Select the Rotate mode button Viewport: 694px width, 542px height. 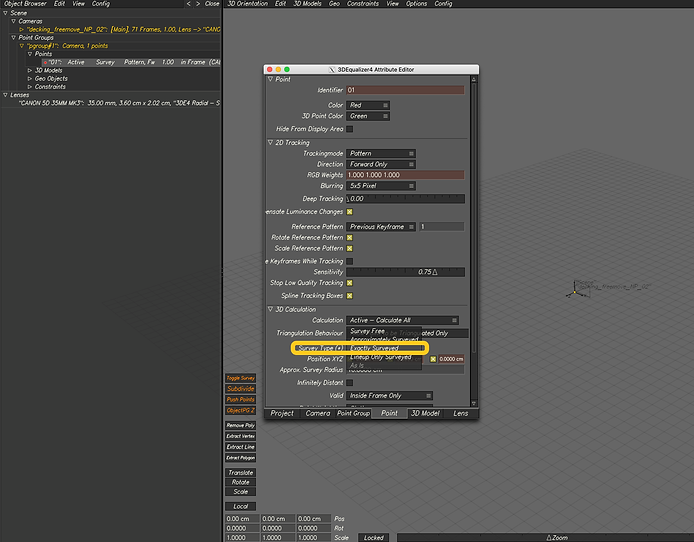click(x=240, y=482)
